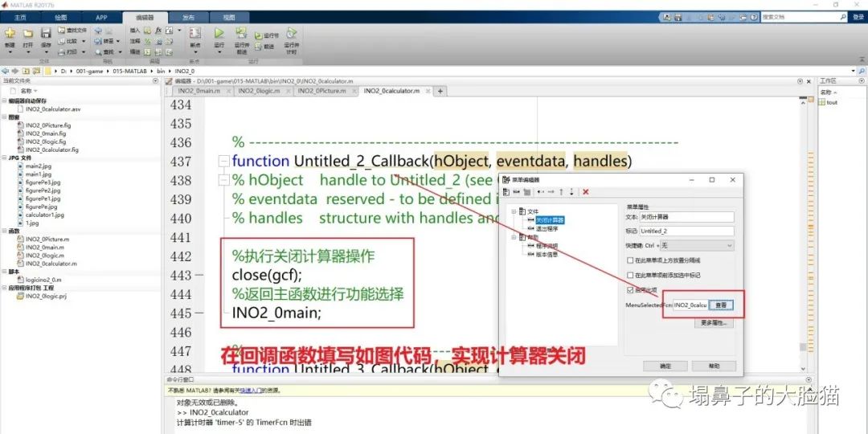
Task: Click the New file (新建) toolbar icon
Action: click(10, 33)
